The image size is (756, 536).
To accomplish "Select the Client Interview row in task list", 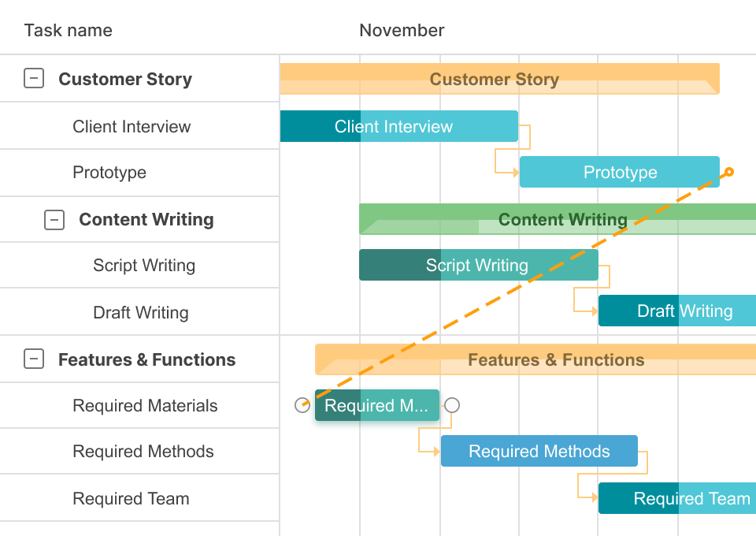I will coord(132,126).
